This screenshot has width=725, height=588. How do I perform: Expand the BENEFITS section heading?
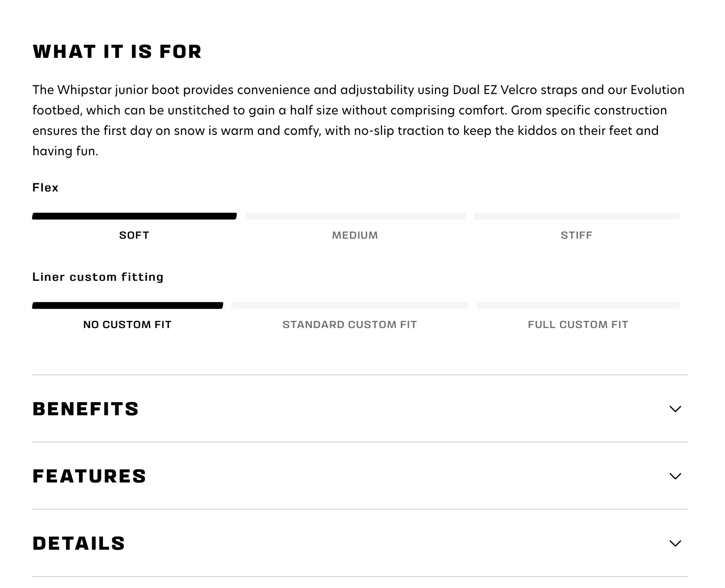(x=86, y=409)
